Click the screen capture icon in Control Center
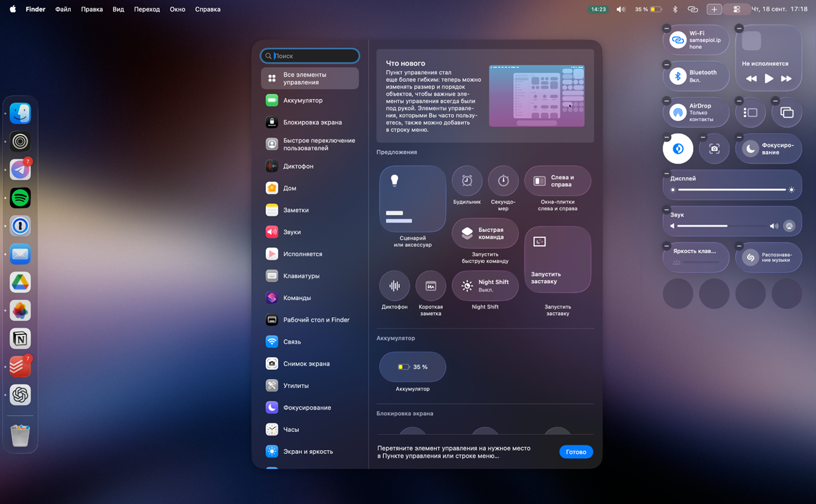This screenshot has width=816, height=504. 714,149
